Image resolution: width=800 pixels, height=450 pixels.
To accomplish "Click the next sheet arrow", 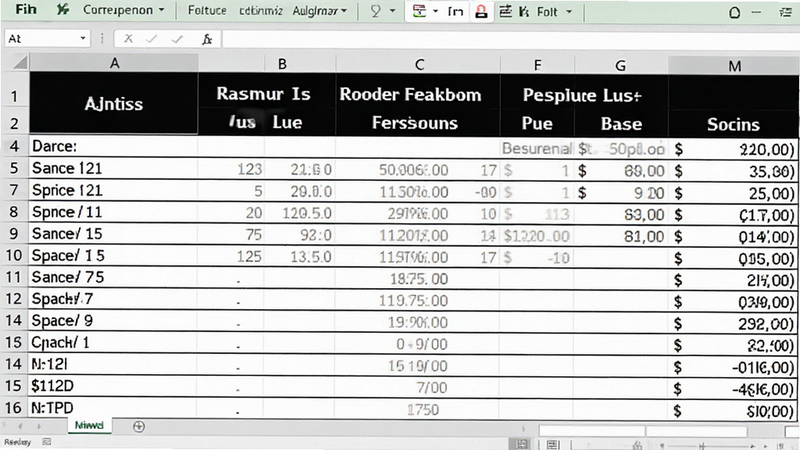I will point(39,426).
